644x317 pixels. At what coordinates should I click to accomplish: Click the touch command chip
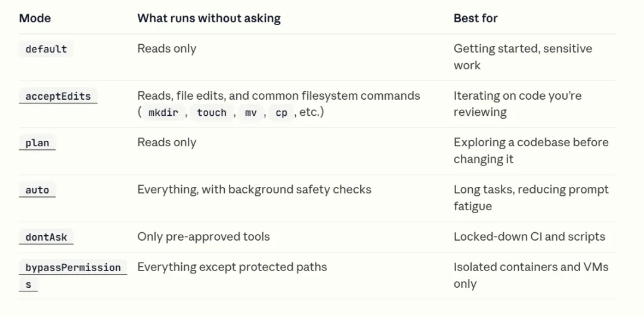point(212,112)
